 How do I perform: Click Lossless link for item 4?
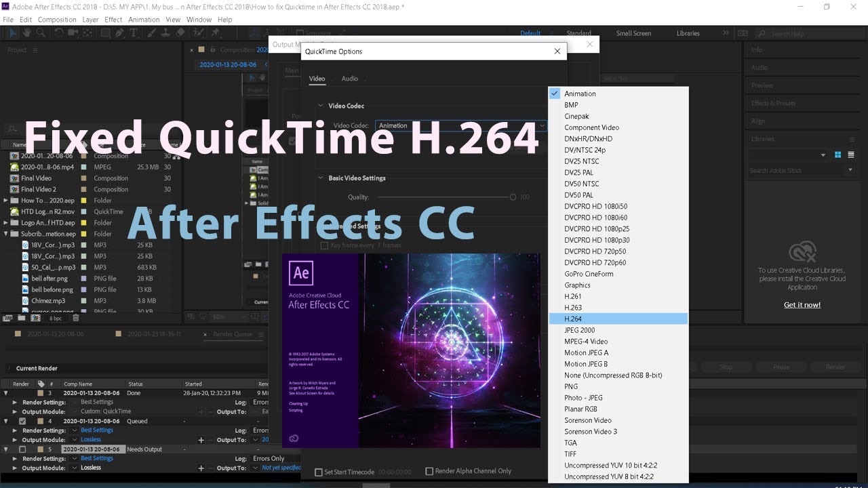tap(91, 440)
